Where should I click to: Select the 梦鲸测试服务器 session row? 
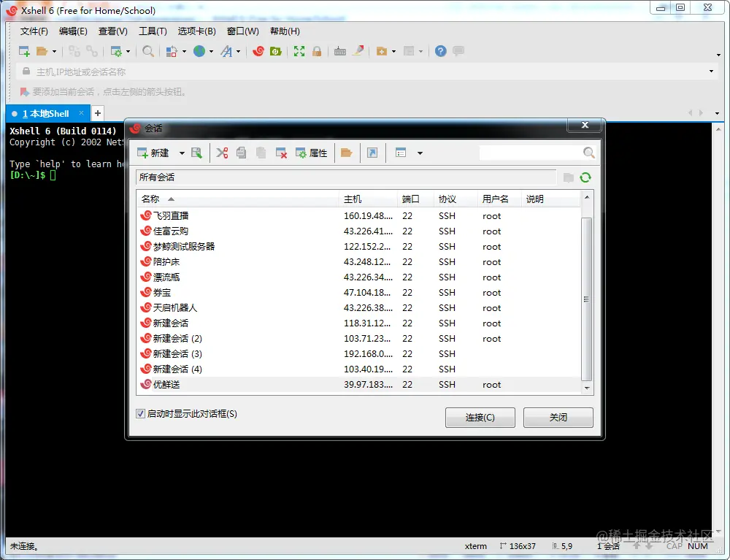[359, 246]
